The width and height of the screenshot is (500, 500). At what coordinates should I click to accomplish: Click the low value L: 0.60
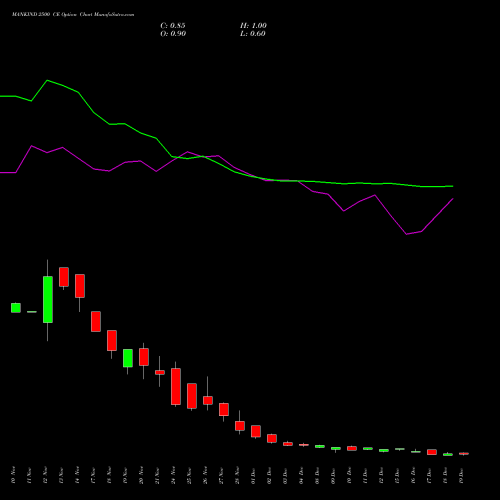click(x=253, y=34)
